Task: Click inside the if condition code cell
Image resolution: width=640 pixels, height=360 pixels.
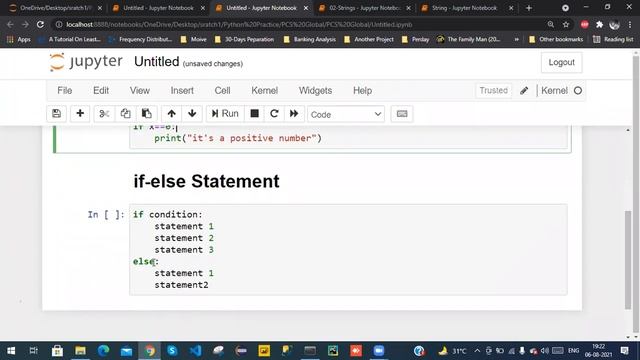Action: [348, 249]
